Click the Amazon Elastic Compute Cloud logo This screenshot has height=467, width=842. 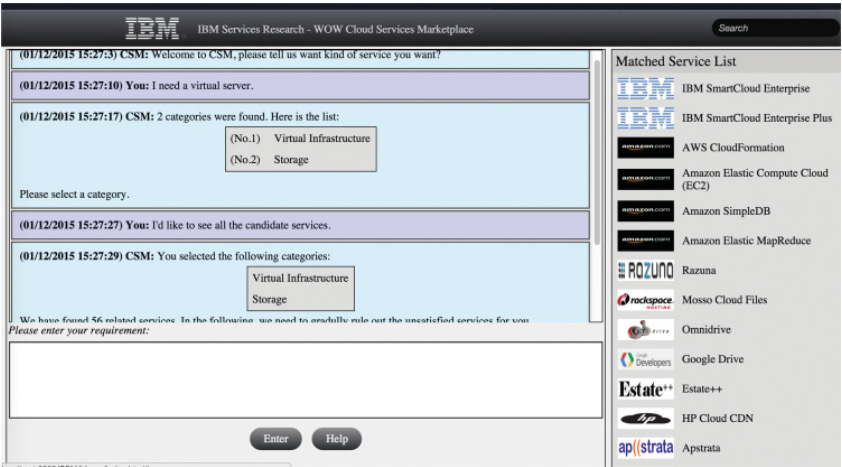645,179
